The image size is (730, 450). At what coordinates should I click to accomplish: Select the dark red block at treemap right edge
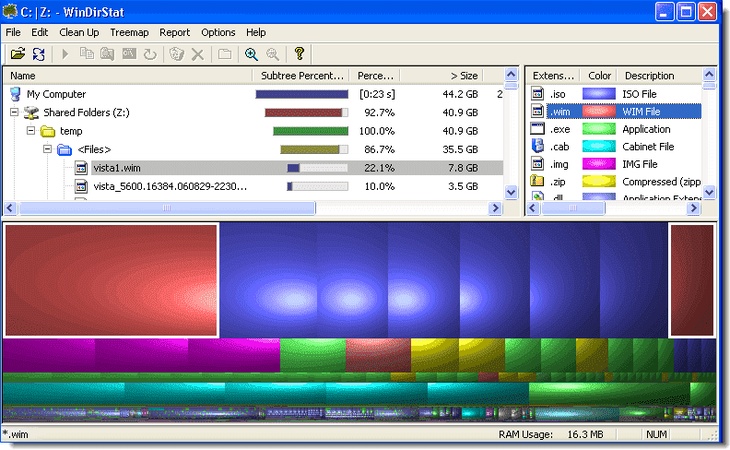(x=692, y=280)
